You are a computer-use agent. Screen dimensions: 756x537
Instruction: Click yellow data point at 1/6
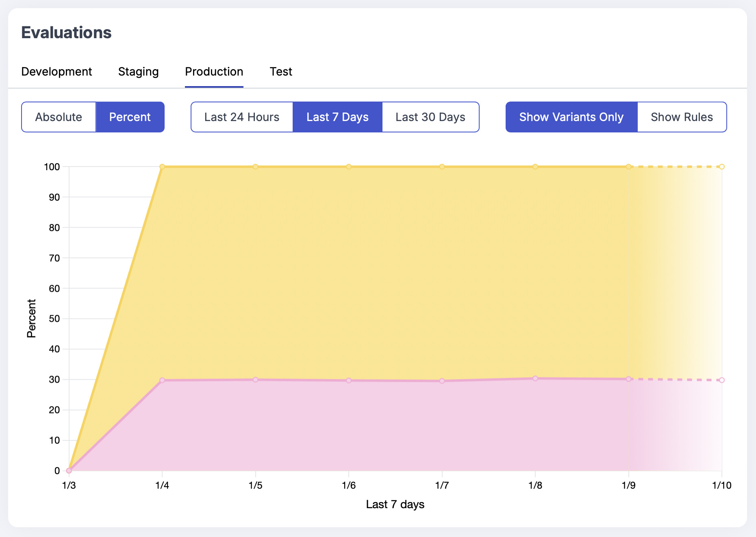[349, 167]
